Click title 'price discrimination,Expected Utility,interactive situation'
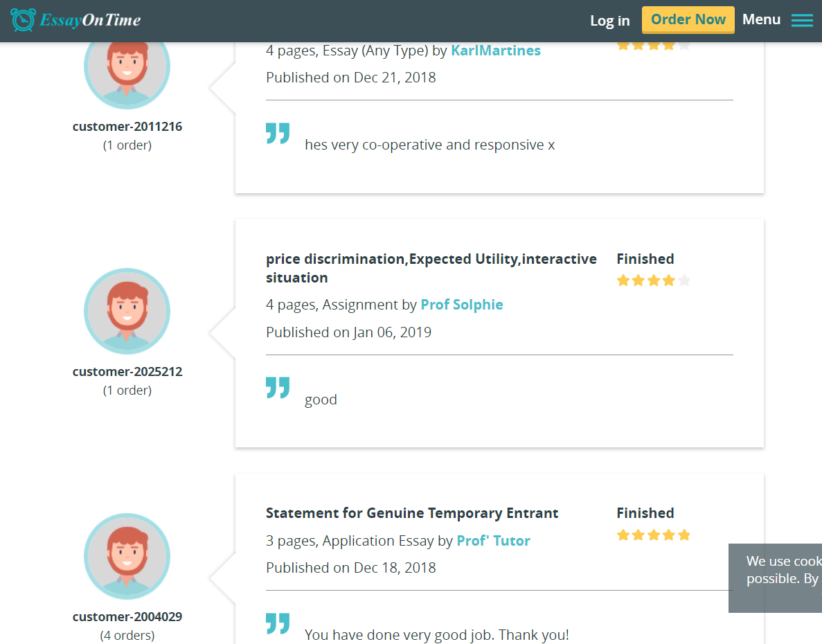 click(x=431, y=268)
